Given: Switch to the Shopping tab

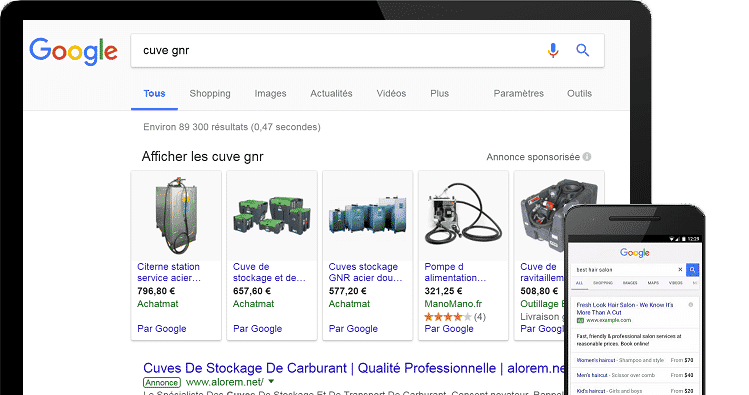Looking at the screenshot, I should tap(210, 94).
